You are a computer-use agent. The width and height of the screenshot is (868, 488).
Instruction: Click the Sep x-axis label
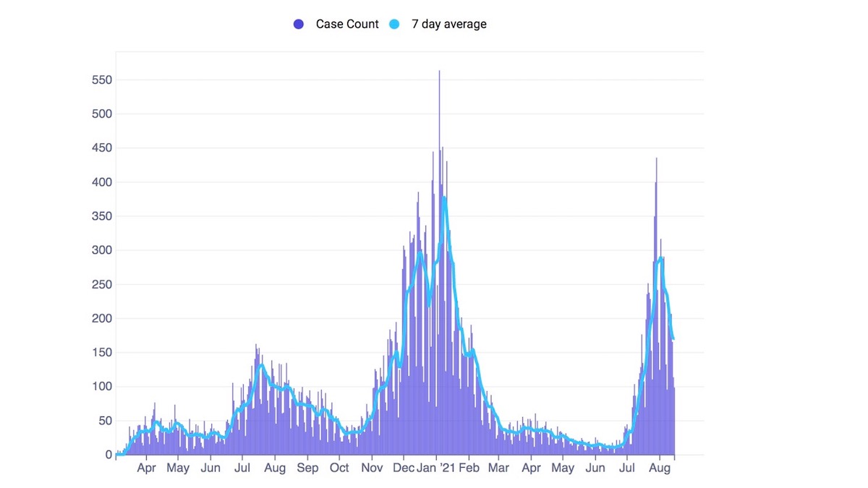(x=307, y=468)
